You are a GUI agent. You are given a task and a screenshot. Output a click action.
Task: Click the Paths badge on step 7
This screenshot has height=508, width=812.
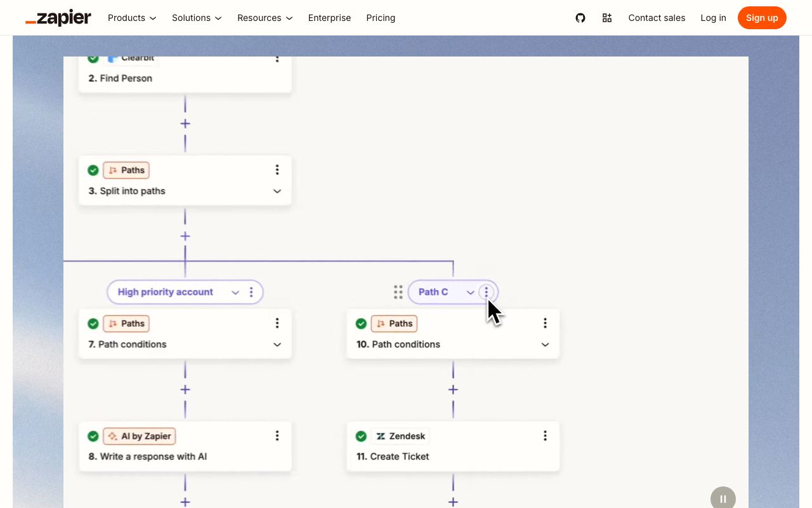[x=126, y=324]
